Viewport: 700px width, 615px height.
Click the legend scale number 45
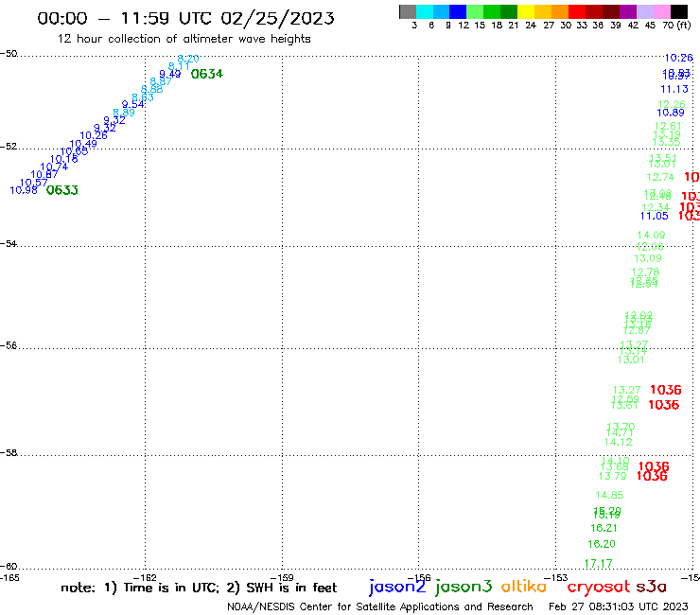650,25
